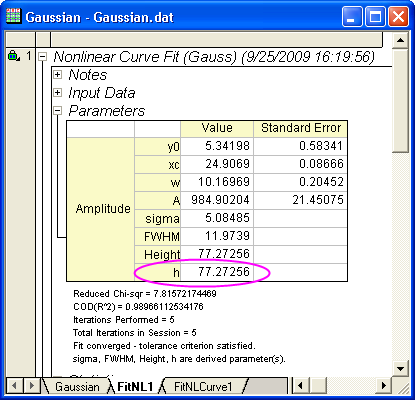Select the sigma parameter label
Viewport: 415px width, 400px height.
point(158,218)
